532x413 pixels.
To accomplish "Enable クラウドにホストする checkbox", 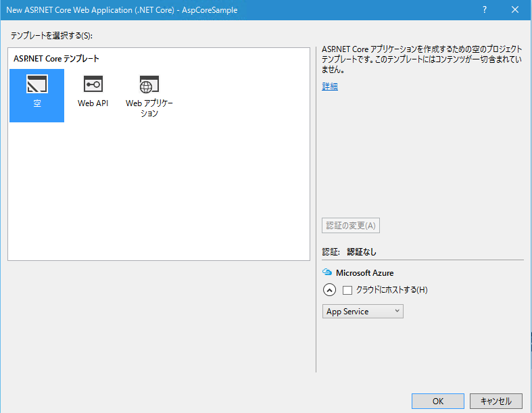I will 347,290.
